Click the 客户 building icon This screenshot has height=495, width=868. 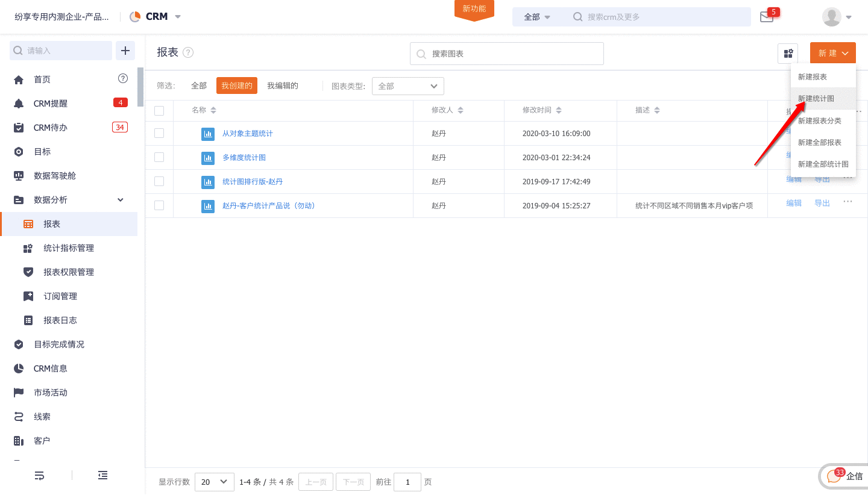pos(19,441)
